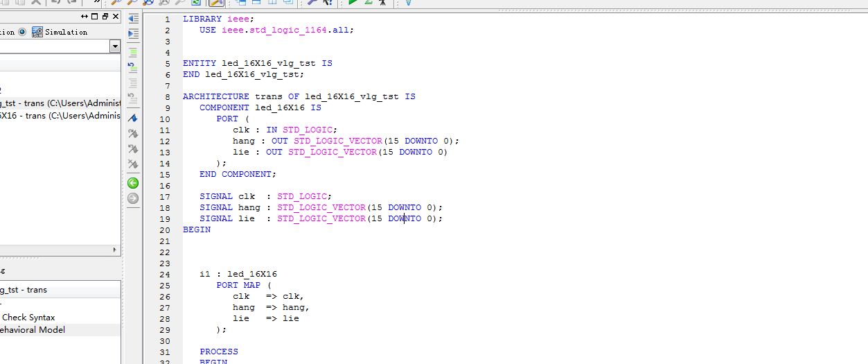868x364 pixels.
Task: Click the BEGIN keyword on line 20
Action: (197, 229)
